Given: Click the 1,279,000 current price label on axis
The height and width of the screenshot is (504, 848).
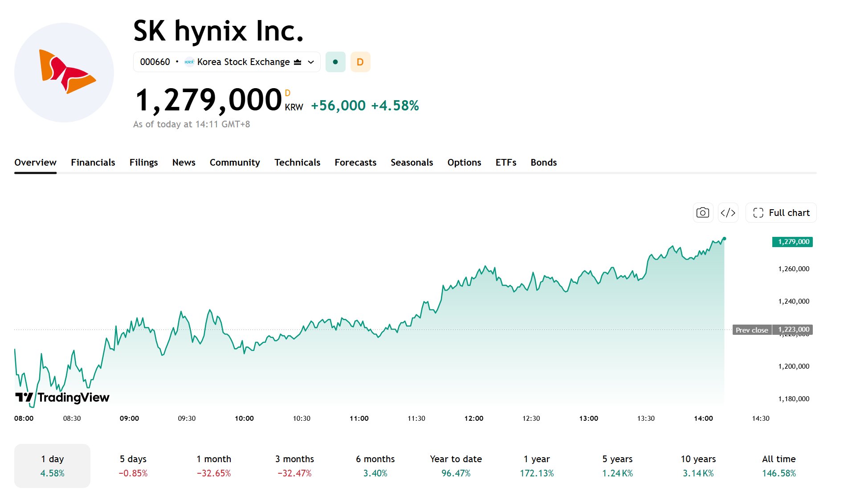Looking at the screenshot, I should coord(792,242).
